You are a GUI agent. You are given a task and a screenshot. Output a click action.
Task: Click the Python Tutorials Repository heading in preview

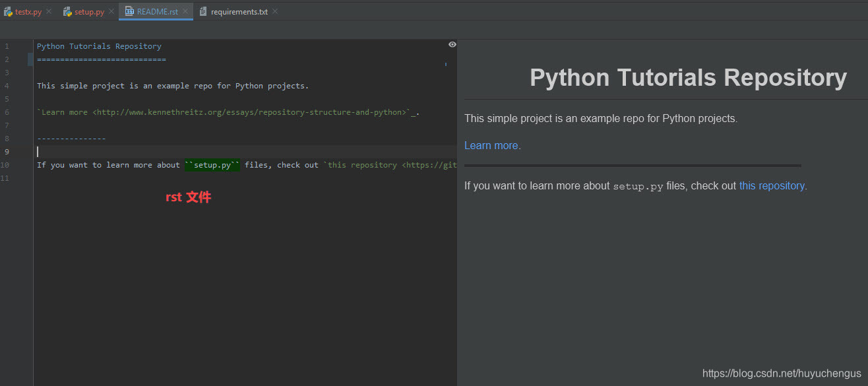coord(687,77)
